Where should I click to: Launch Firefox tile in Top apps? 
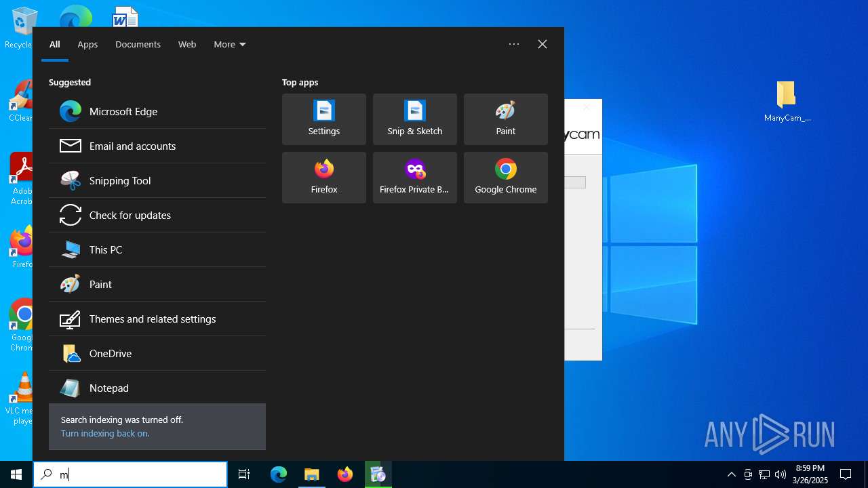click(324, 178)
